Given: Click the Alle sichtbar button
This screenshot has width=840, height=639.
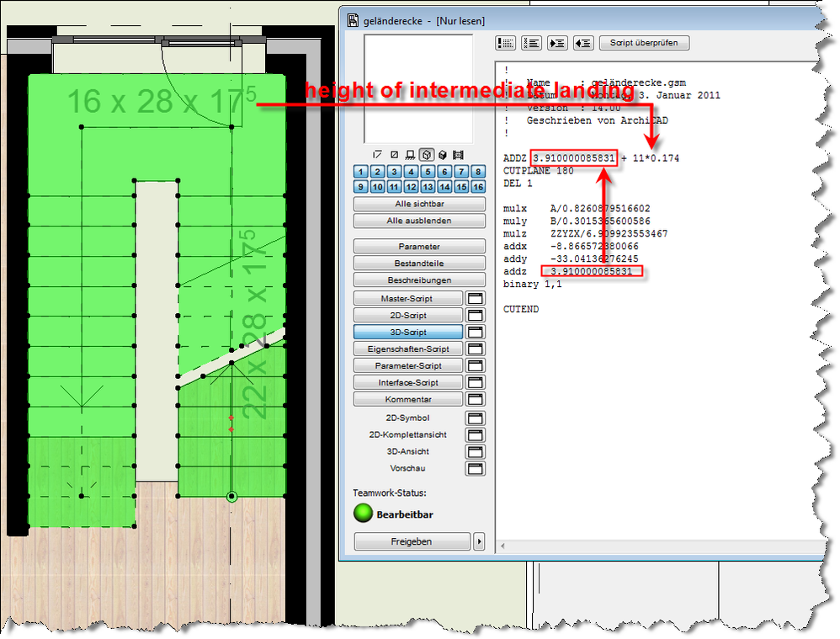Looking at the screenshot, I should click(x=419, y=204).
